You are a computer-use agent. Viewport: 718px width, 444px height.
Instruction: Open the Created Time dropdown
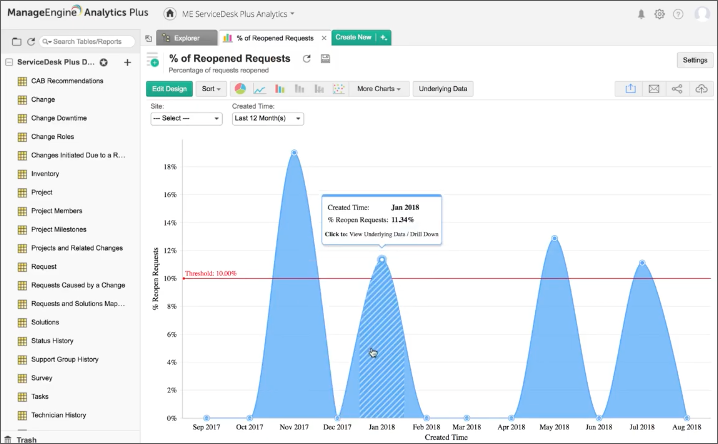tap(267, 118)
